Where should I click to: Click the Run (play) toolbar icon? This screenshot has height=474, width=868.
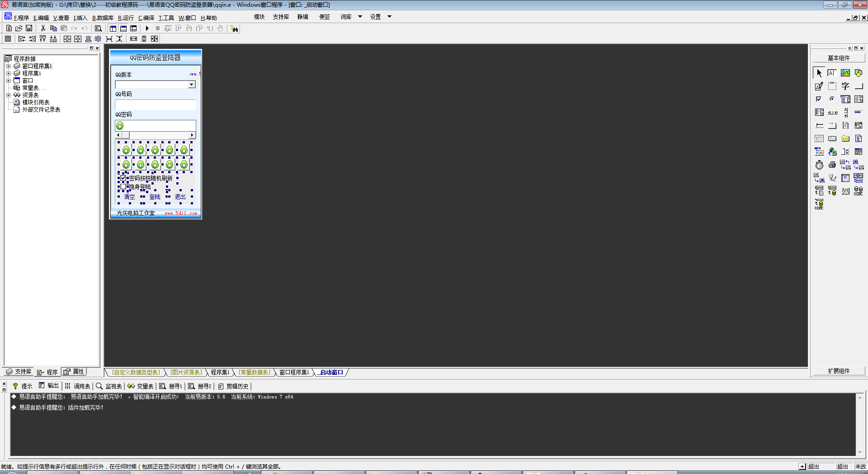point(147,28)
